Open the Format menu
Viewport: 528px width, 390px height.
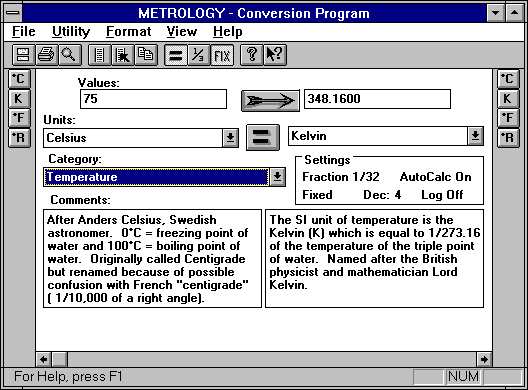pyautogui.click(x=128, y=32)
